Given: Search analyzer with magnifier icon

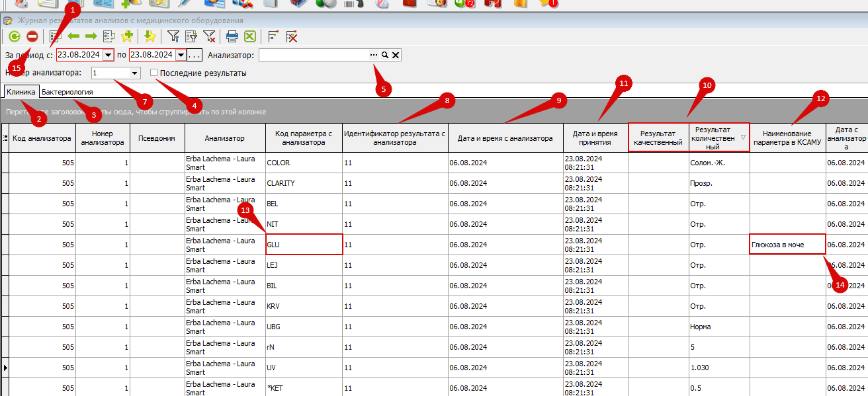Looking at the screenshot, I should point(384,55).
